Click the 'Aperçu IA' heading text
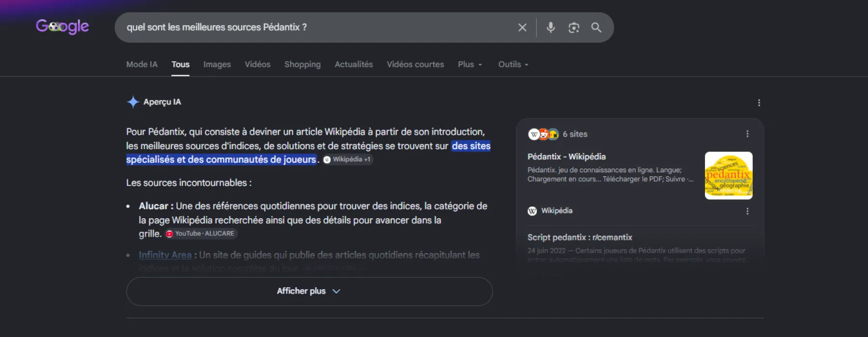Image resolution: width=868 pixels, height=337 pixels. click(x=162, y=102)
